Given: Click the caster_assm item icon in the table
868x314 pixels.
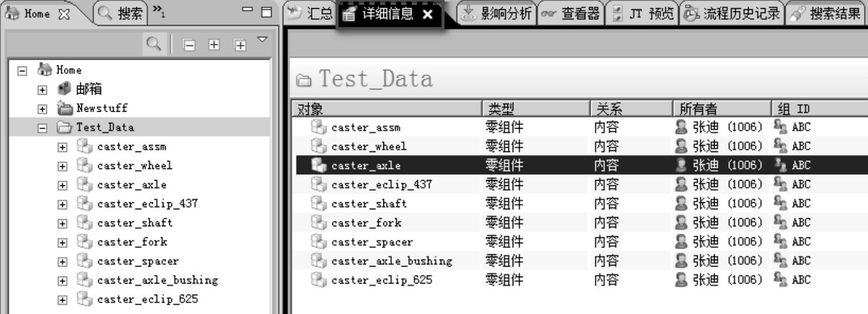Looking at the screenshot, I should point(318,127).
